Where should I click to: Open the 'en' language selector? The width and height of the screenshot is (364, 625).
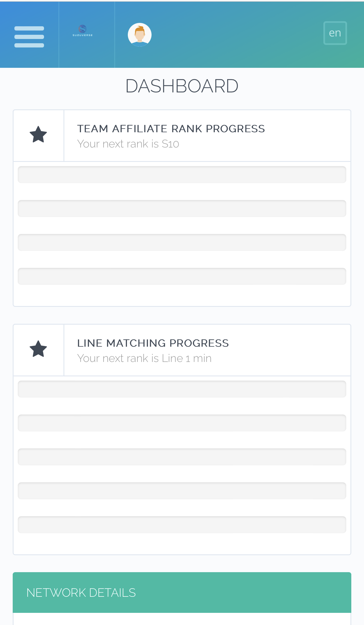pos(335,33)
